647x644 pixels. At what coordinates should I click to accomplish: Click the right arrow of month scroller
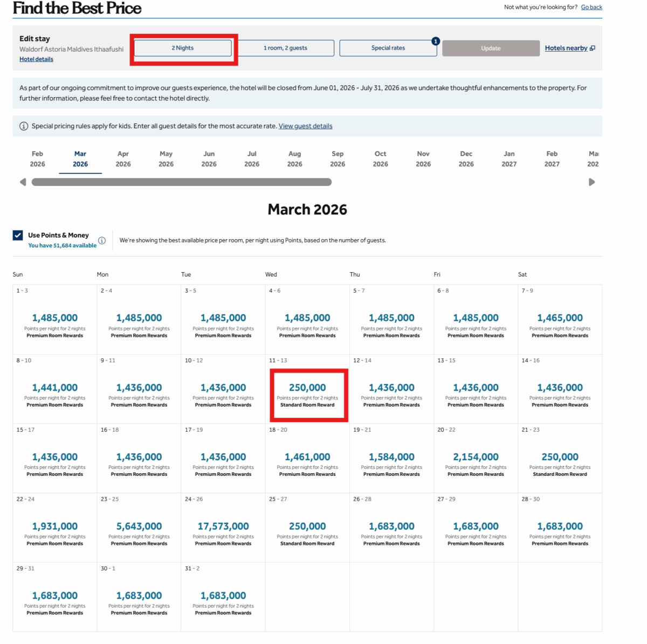591,182
